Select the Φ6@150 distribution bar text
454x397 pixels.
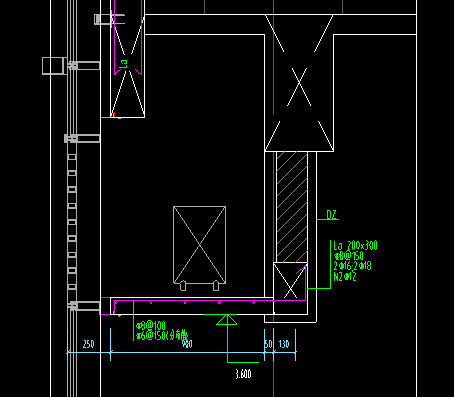coord(162,335)
